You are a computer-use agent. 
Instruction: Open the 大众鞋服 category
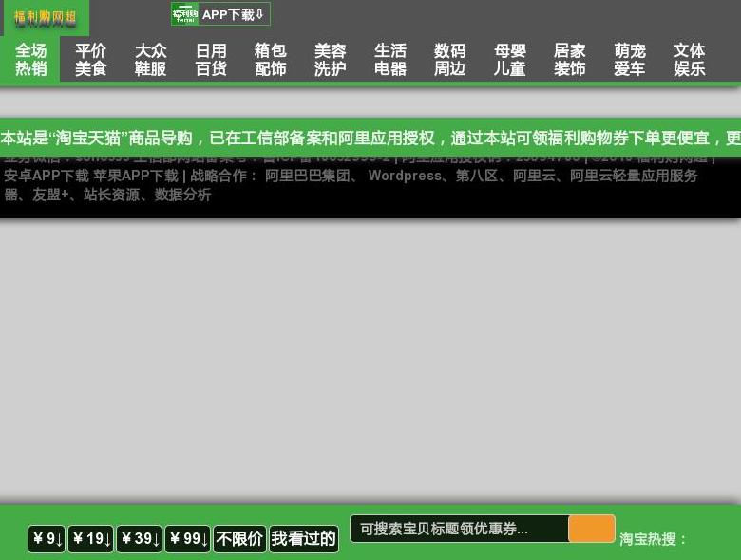click(x=150, y=60)
